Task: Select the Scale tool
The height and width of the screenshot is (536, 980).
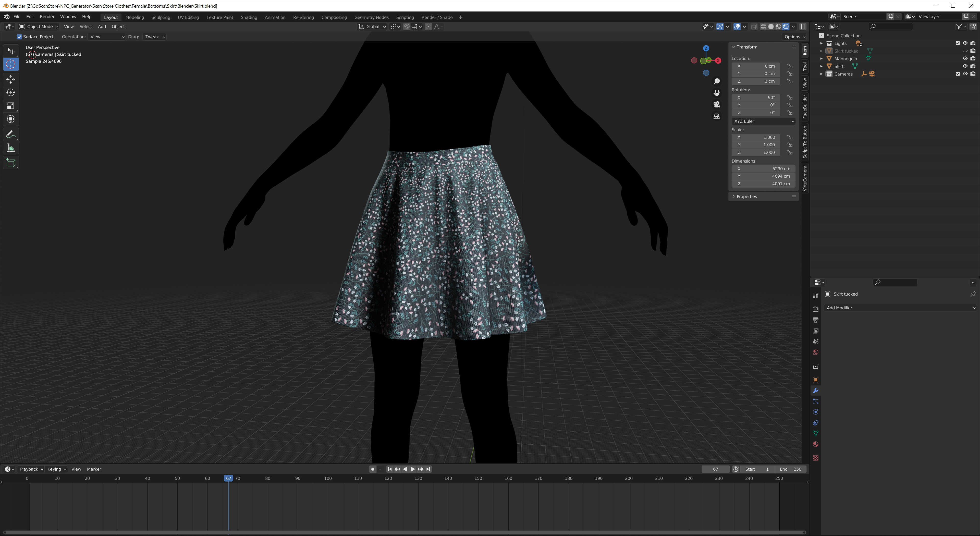Action: (x=11, y=106)
